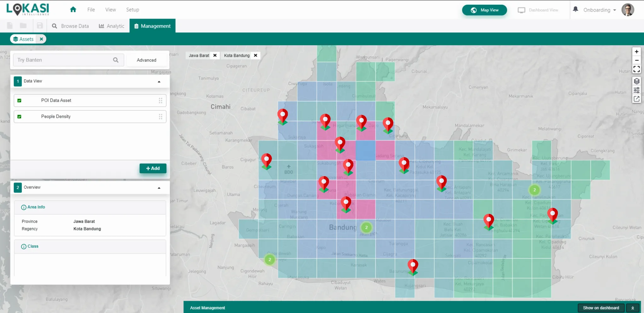Click the home icon in top bar
This screenshot has width=644, height=313.
click(73, 9)
